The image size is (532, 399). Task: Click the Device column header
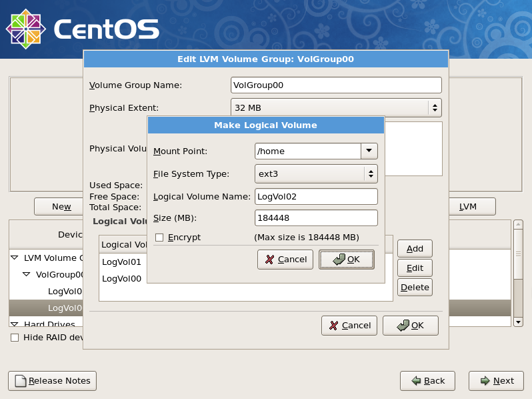point(46,235)
